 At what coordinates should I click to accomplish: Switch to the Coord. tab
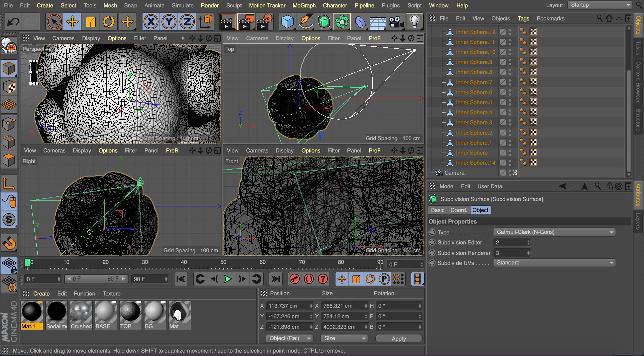pyautogui.click(x=458, y=210)
